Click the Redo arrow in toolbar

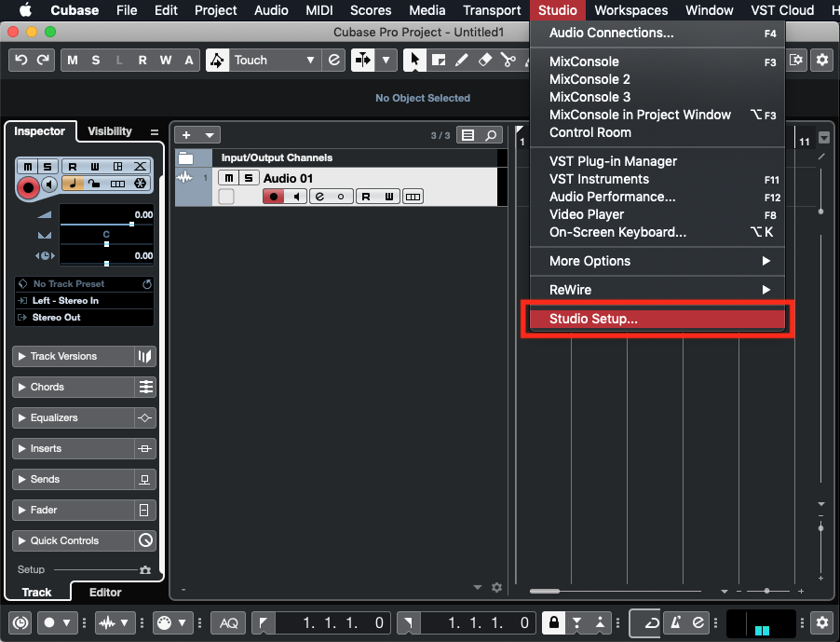click(43, 60)
